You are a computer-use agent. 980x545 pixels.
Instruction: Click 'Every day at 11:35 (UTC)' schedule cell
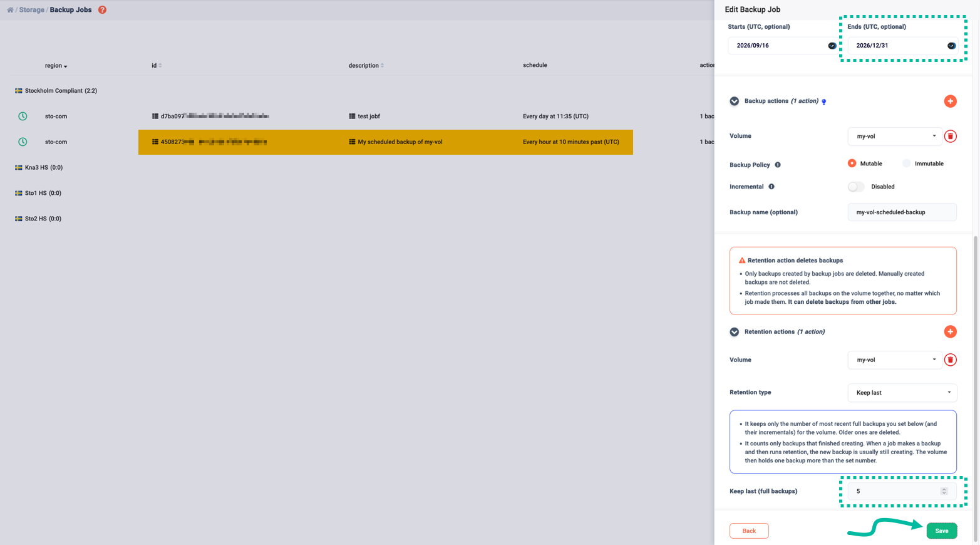[555, 117]
